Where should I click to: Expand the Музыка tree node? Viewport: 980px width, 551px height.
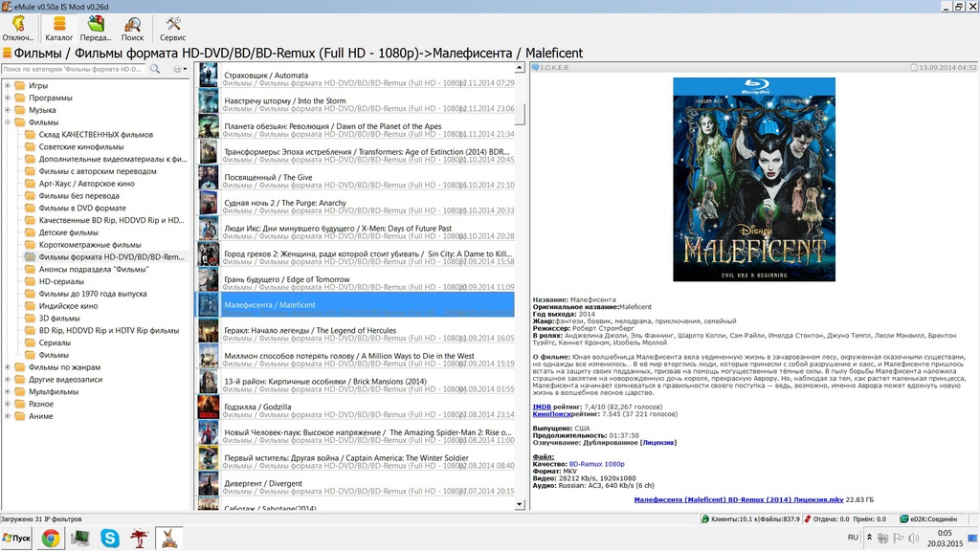click(8, 110)
